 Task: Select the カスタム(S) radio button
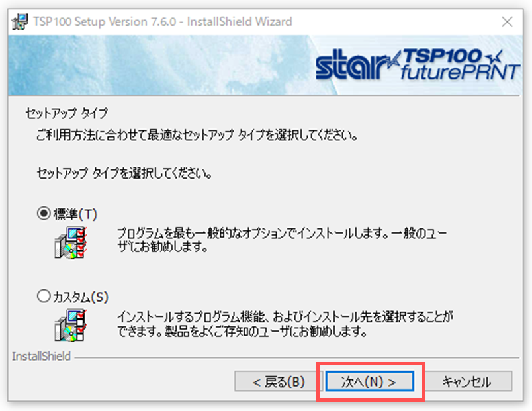[44, 296]
